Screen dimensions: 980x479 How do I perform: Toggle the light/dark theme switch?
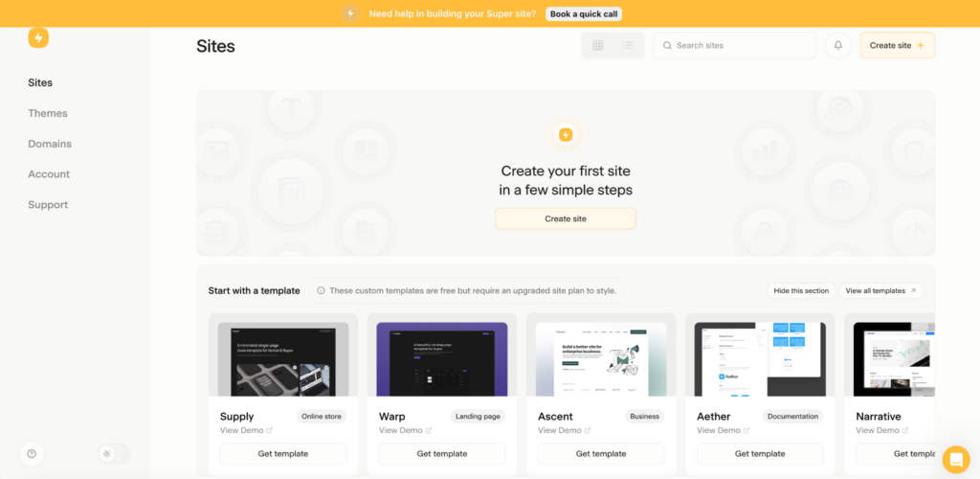tap(114, 454)
